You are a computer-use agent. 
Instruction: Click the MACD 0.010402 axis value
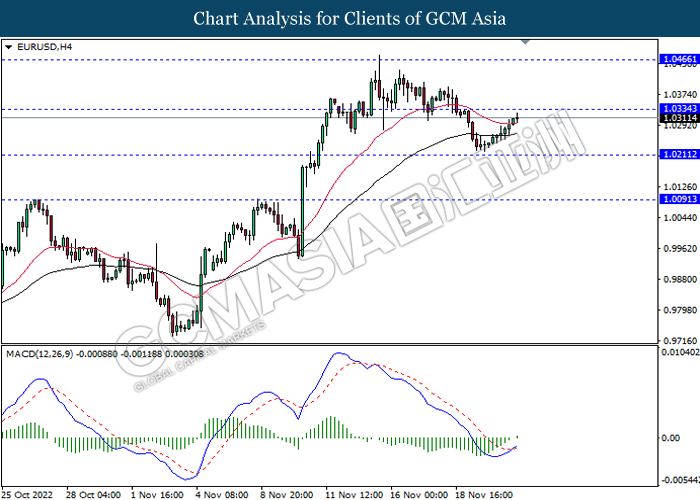[680, 352]
